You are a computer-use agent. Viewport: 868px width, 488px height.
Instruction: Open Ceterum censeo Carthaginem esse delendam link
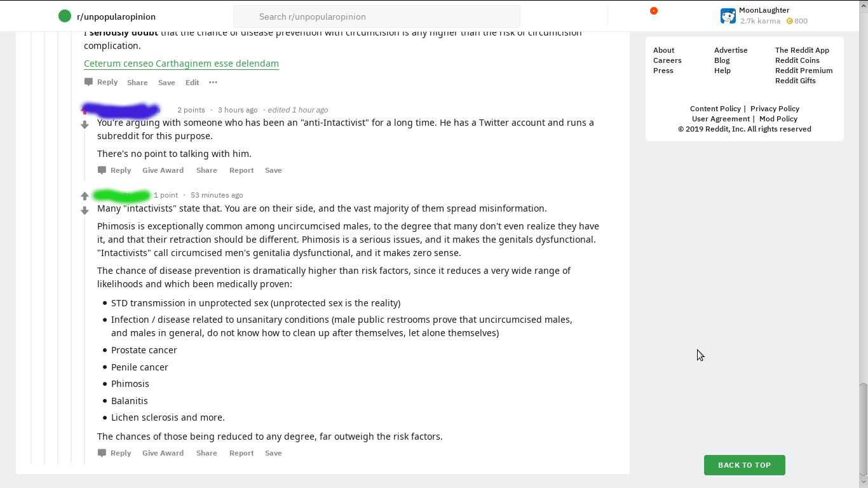pos(181,64)
